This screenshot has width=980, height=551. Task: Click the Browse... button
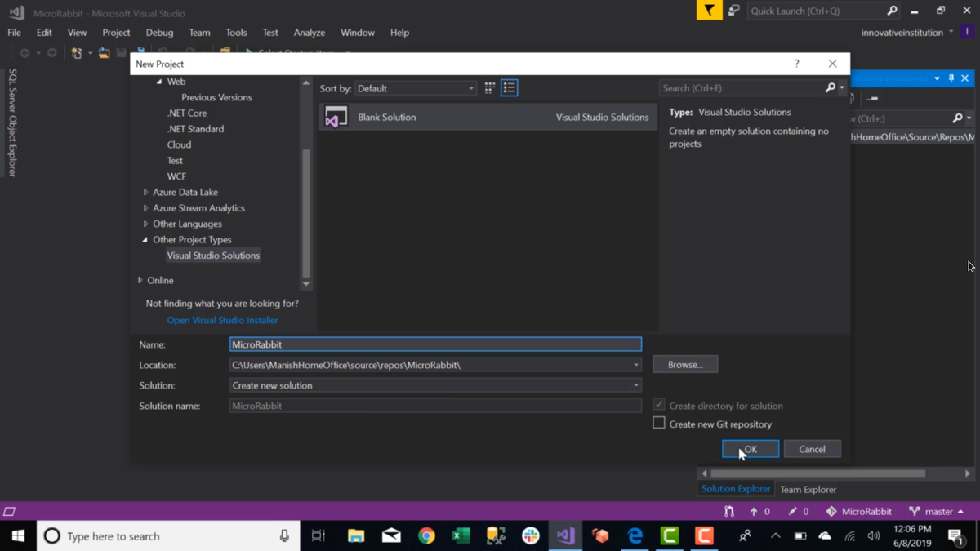pyautogui.click(x=685, y=365)
